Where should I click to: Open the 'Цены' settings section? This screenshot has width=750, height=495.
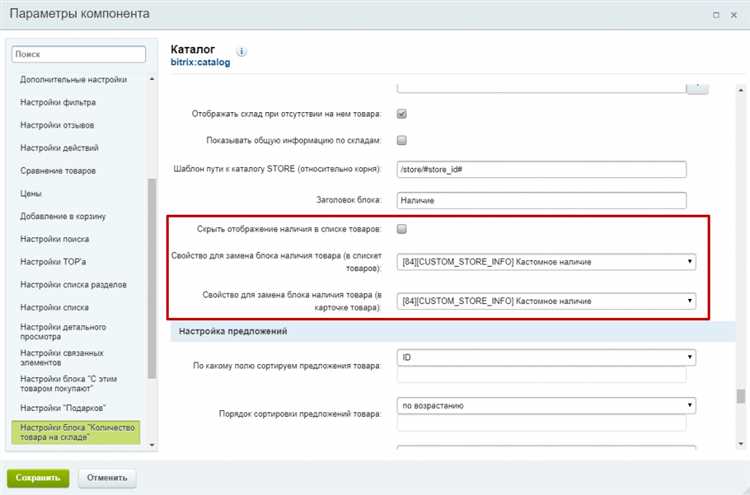(x=31, y=194)
